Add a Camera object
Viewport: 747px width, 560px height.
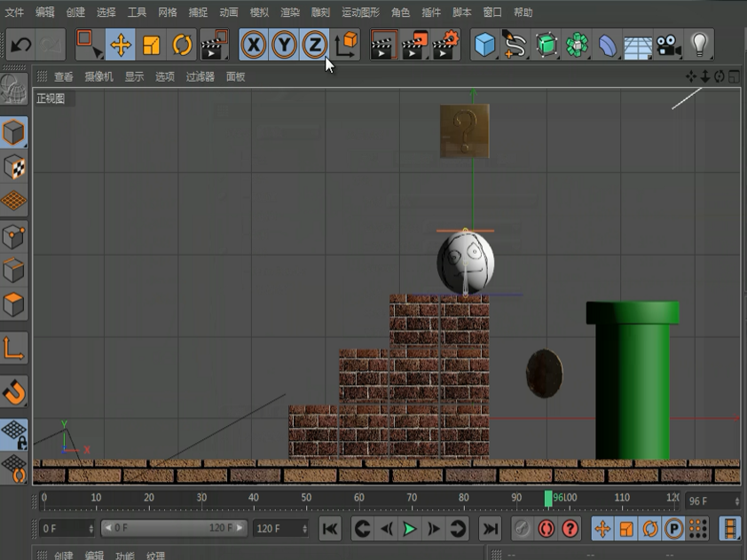[668, 44]
